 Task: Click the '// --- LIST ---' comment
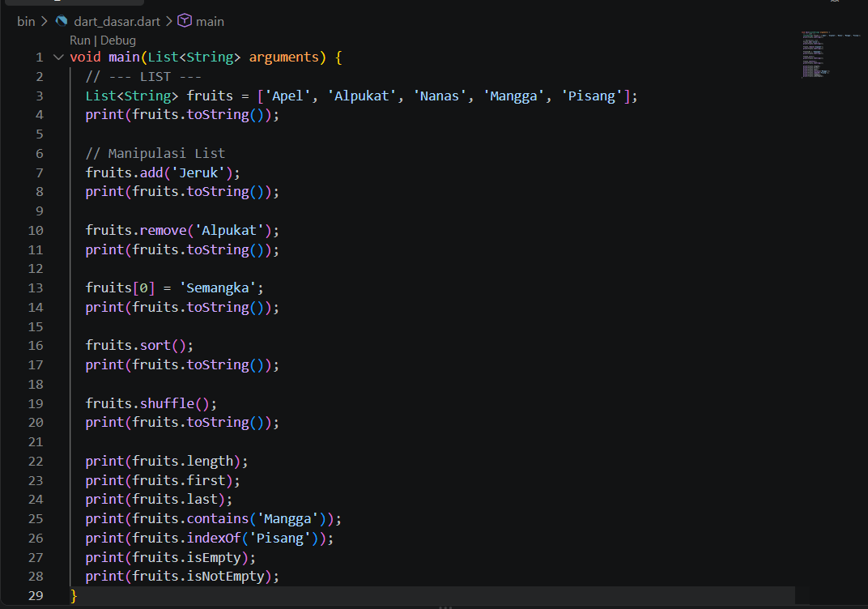pyautogui.click(x=143, y=76)
